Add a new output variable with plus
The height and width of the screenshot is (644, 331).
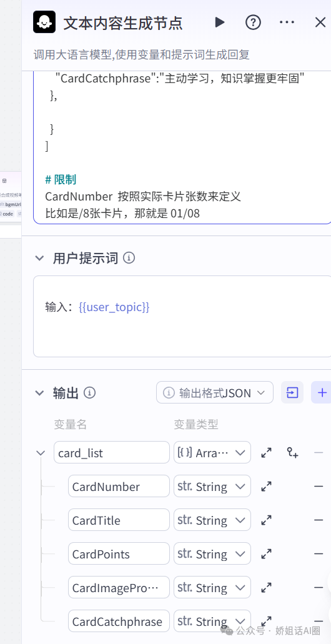322,393
